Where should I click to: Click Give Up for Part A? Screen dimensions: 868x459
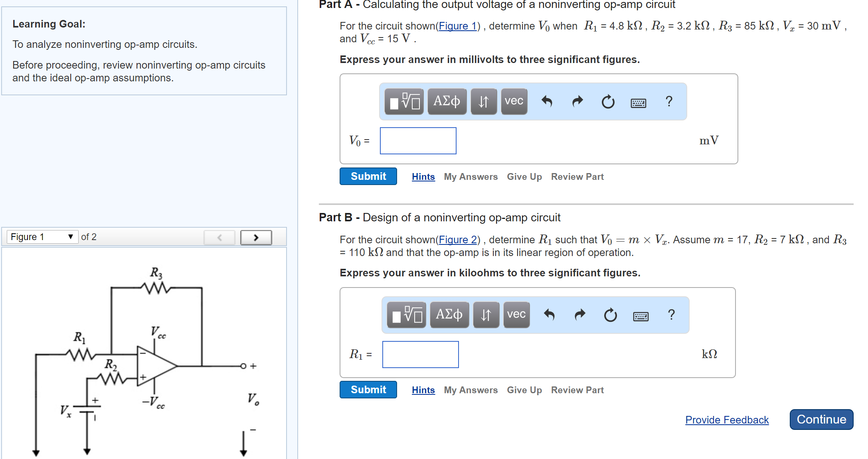pyautogui.click(x=524, y=176)
